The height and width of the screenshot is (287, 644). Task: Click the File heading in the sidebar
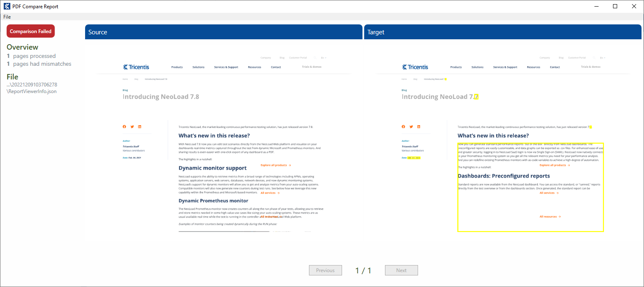coord(12,77)
